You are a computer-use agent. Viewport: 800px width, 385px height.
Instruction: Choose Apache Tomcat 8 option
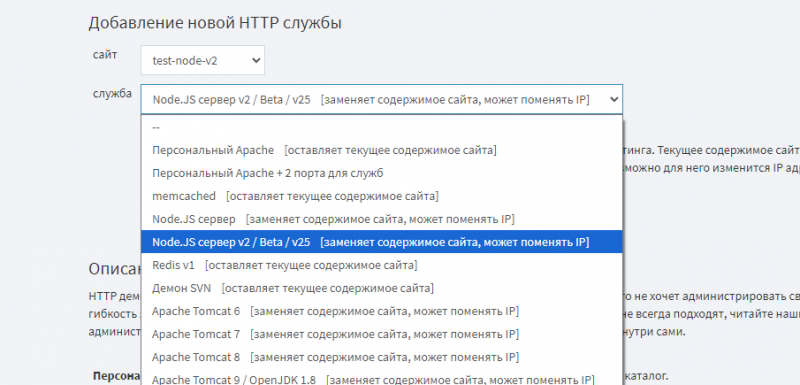382,357
